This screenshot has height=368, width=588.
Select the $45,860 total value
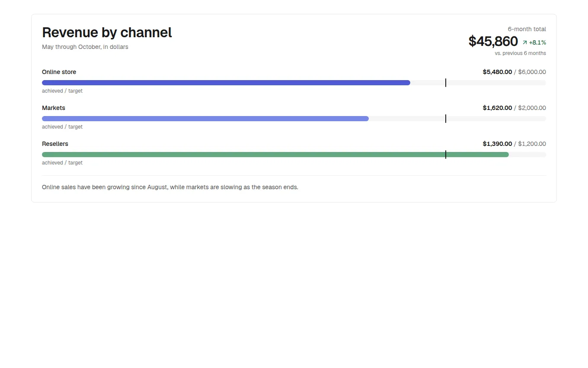[493, 42]
